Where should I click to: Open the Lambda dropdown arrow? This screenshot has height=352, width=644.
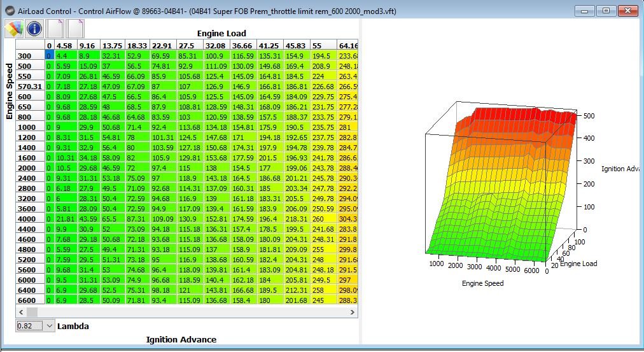49,326
